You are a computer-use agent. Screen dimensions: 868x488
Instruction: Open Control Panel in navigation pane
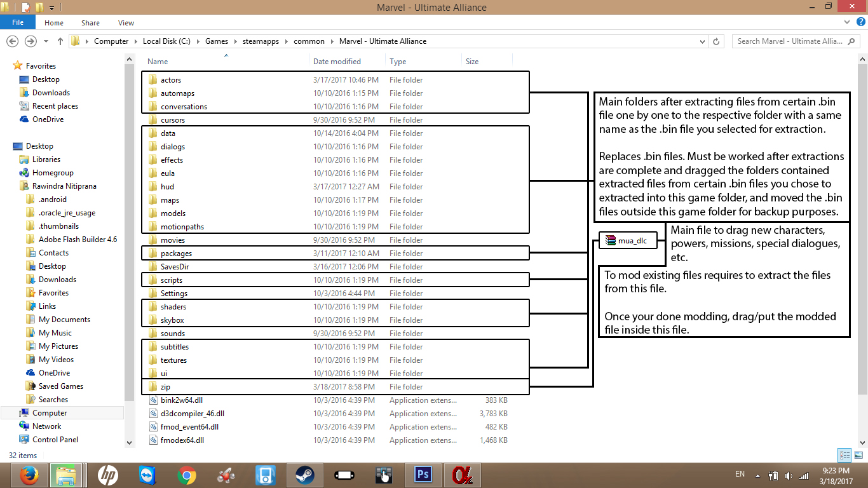pyautogui.click(x=55, y=440)
